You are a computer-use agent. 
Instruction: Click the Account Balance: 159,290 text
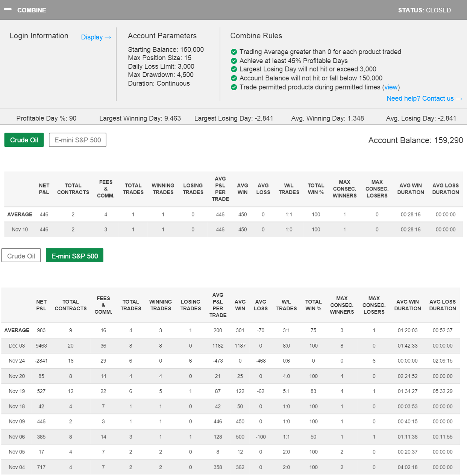click(415, 141)
